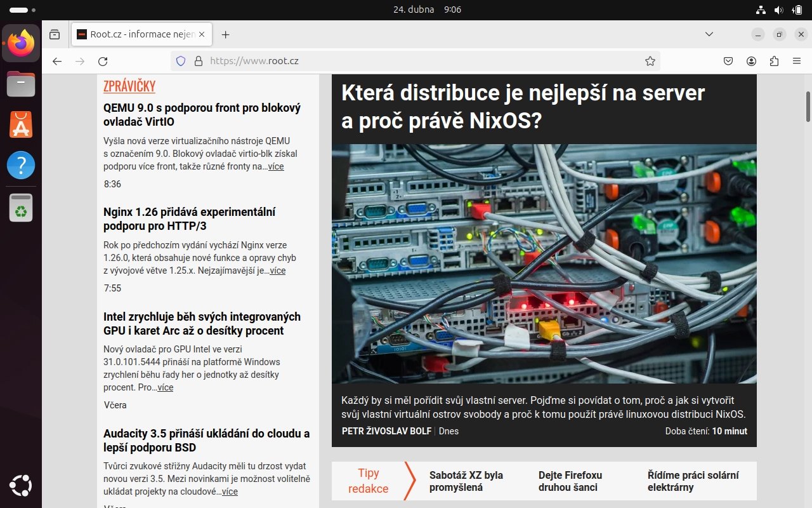Viewport: 812px width, 508px height.
Task: Open the network status icon
Action: (x=761, y=10)
